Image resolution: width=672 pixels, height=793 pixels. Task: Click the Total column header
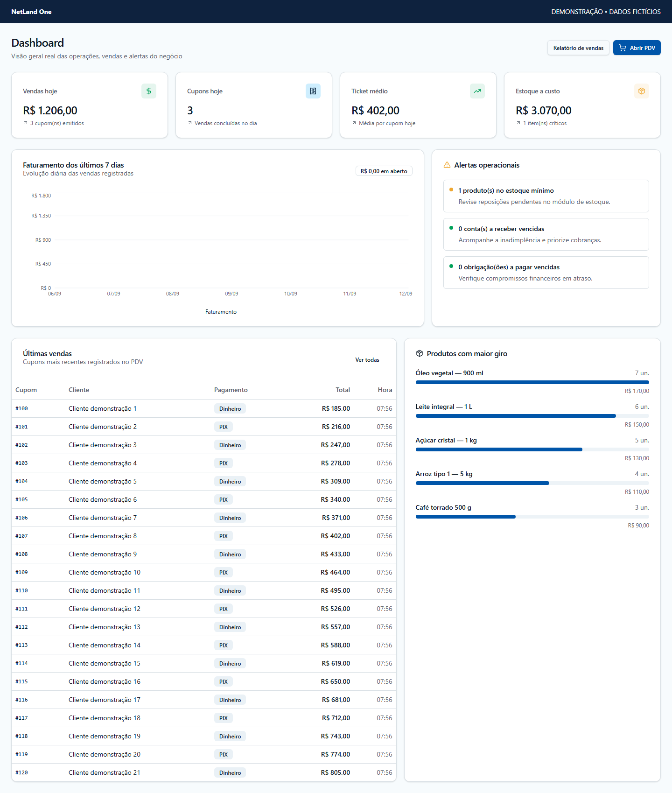pyautogui.click(x=343, y=390)
